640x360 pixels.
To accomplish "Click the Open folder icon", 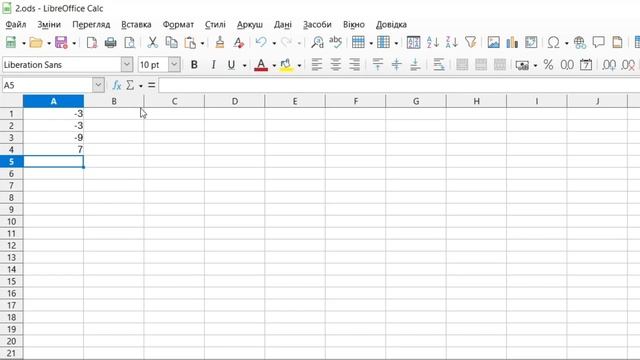I will 36,42.
